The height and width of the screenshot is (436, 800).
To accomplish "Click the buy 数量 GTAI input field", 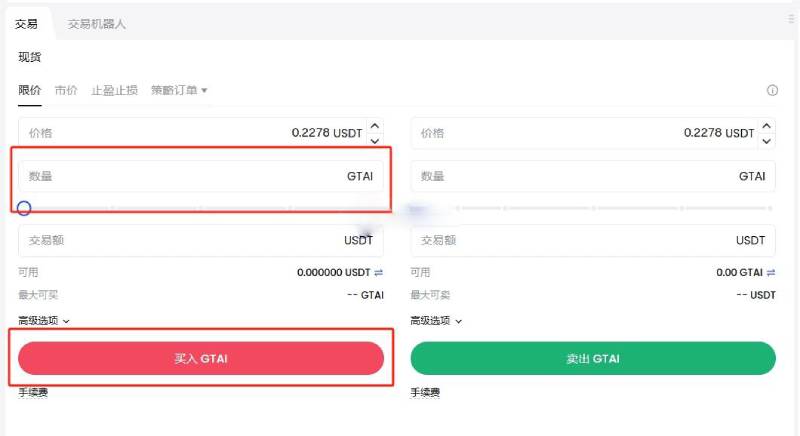I will point(200,176).
